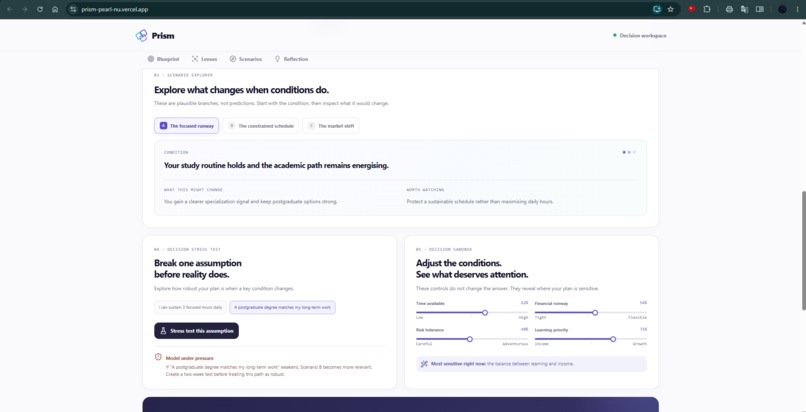Click heading 'Break one assumption before reality does.'
This screenshot has height=412, width=806.
coord(198,269)
